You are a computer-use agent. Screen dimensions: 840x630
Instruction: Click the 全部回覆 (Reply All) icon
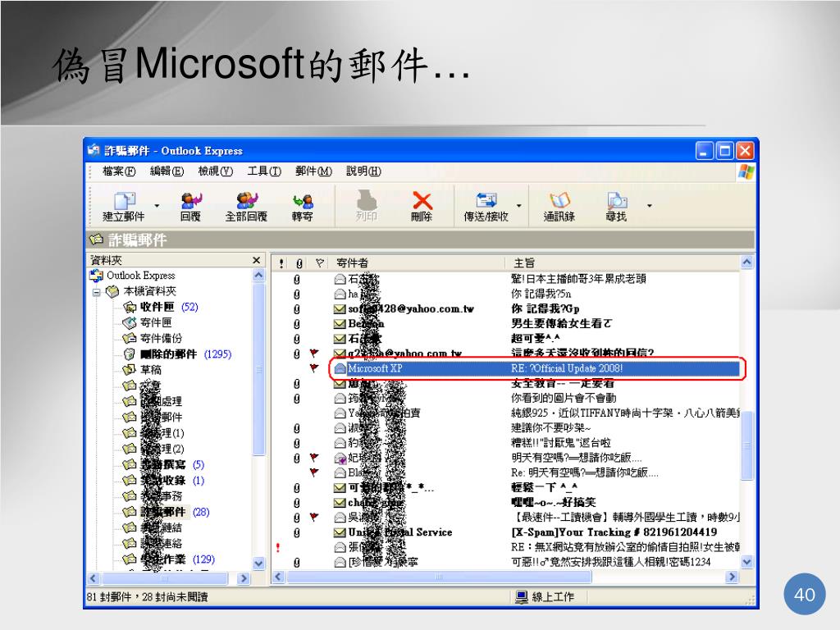pyautogui.click(x=246, y=207)
